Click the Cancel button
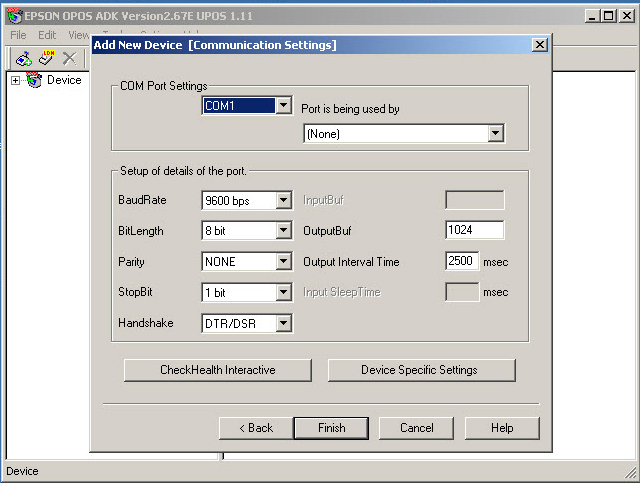The height and width of the screenshot is (483, 640). click(x=416, y=428)
